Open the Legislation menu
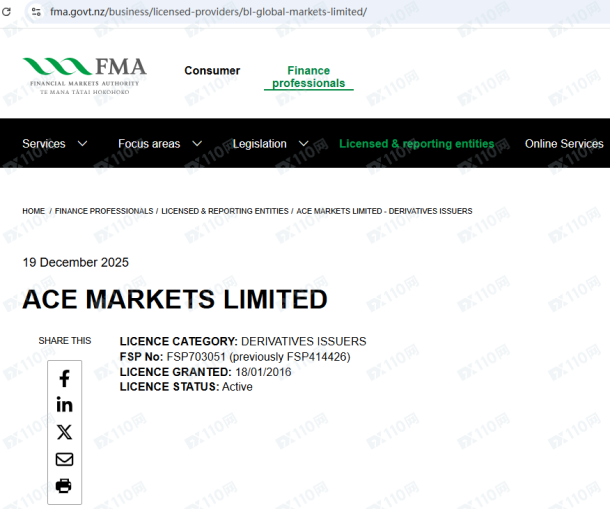610x509 pixels. pos(259,144)
